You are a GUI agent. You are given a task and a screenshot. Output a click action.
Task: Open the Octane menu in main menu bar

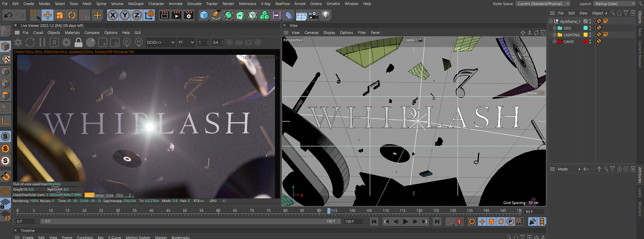pyautogui.click(x=316, y=4)
